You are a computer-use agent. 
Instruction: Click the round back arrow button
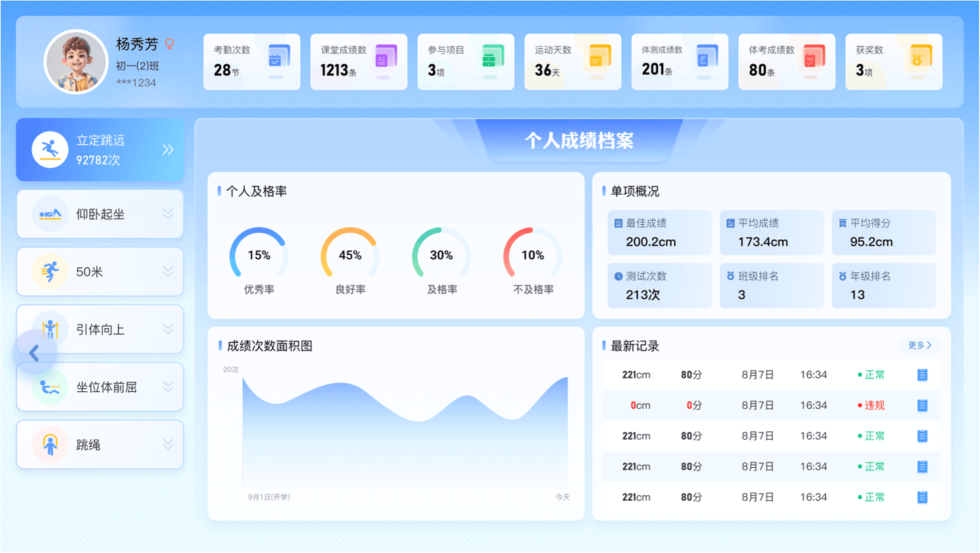click(35, 353)
